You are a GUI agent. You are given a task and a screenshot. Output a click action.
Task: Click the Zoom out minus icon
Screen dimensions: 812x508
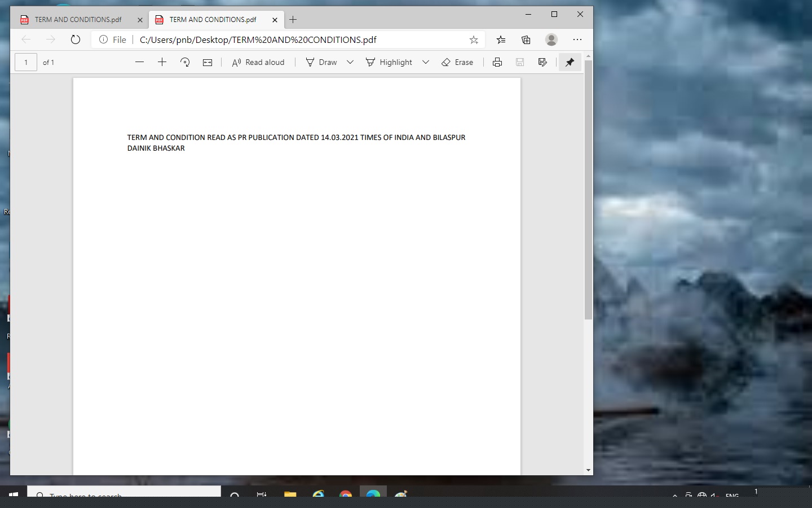coord(140,62)
